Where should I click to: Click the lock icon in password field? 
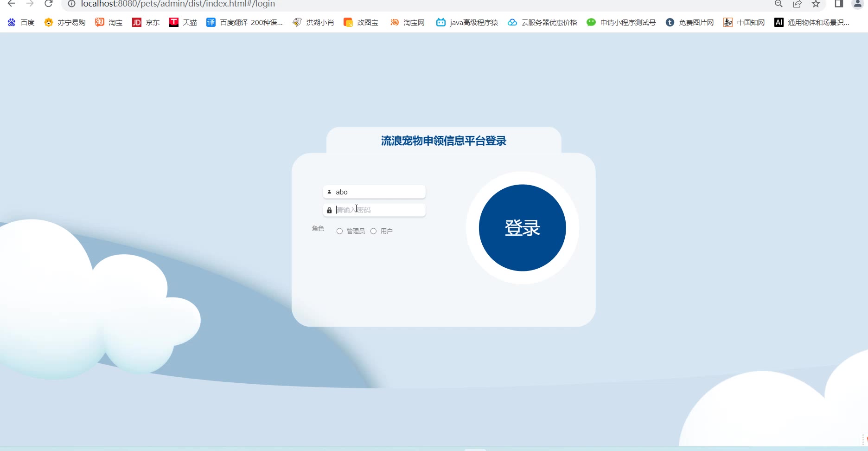pyautogui.click(x=329, y=210)
